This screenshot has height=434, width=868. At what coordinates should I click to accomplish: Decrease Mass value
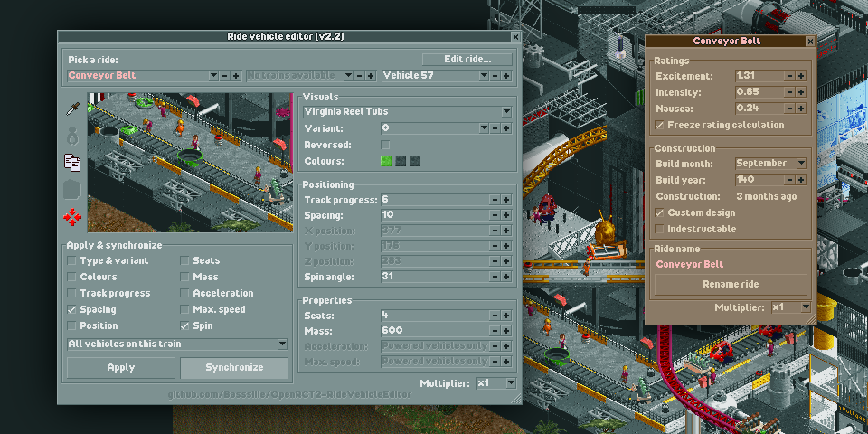pos(495,331)
